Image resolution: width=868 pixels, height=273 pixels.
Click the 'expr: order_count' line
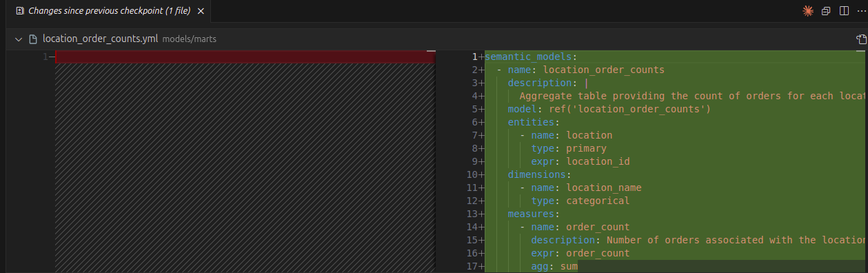pyautogui.click(x=581, y=253)
